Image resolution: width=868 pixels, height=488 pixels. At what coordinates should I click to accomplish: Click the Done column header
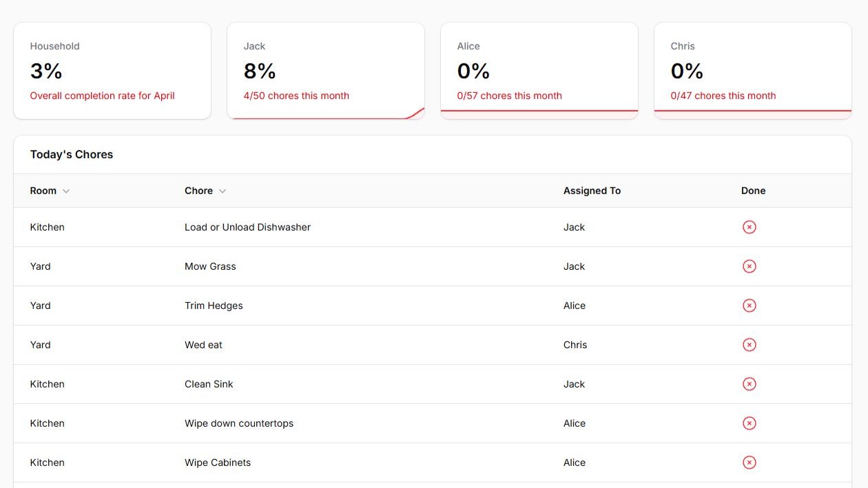click(753, 191)
